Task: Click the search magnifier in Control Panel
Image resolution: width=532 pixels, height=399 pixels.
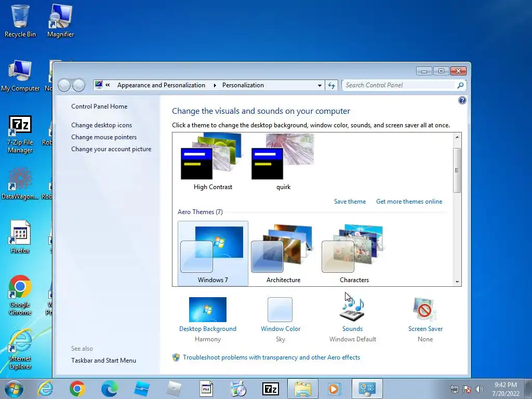Action: [460, 85]
